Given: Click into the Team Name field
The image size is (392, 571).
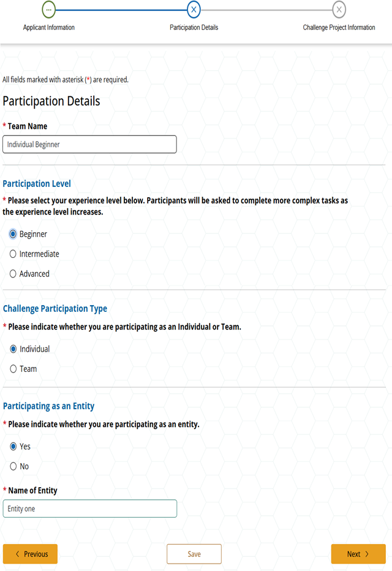Looking at the screenshot, I should pyautogui.click(x=89, y=145).
